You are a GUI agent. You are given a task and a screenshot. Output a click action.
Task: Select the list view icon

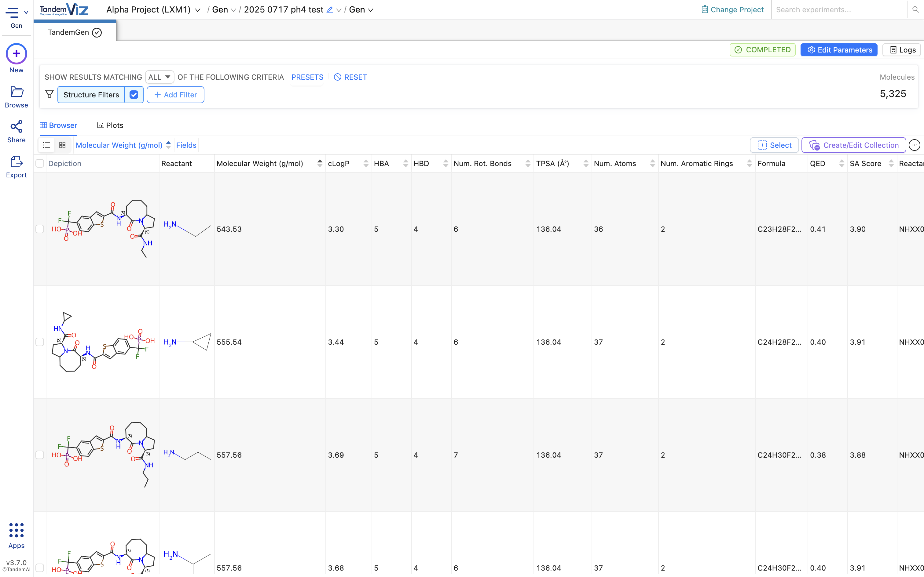point(46,145)
